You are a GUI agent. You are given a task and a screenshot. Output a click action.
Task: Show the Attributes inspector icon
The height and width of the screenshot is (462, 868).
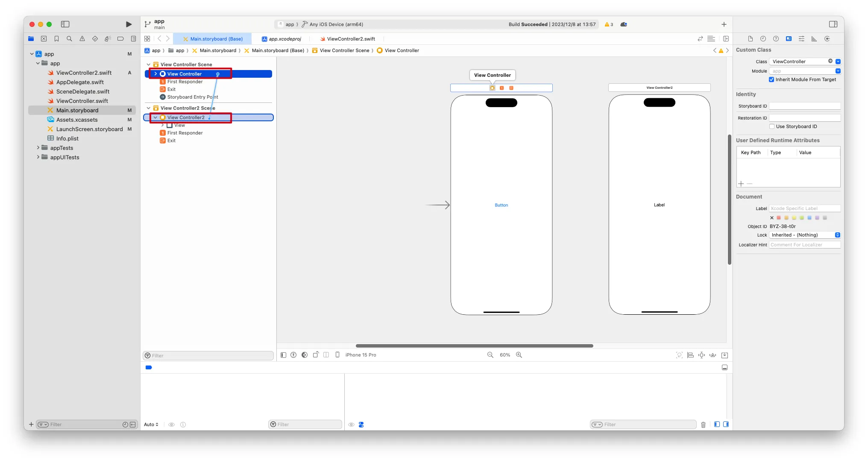[x=801, y=39]
